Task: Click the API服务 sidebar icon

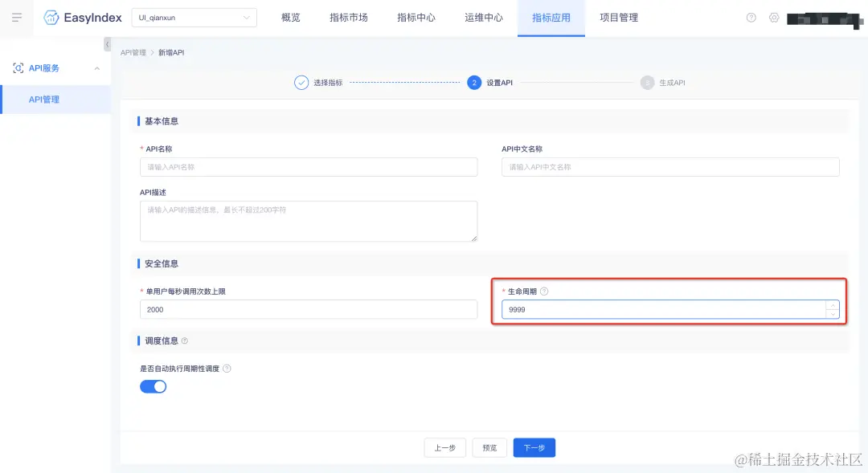Action: tap(18, 68)
